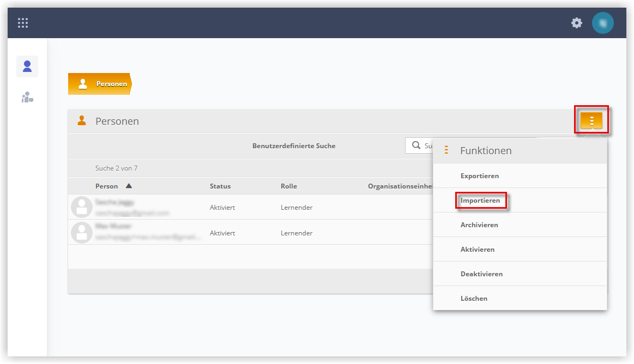Click the first person's avatar thumbnail

[82, 207]
